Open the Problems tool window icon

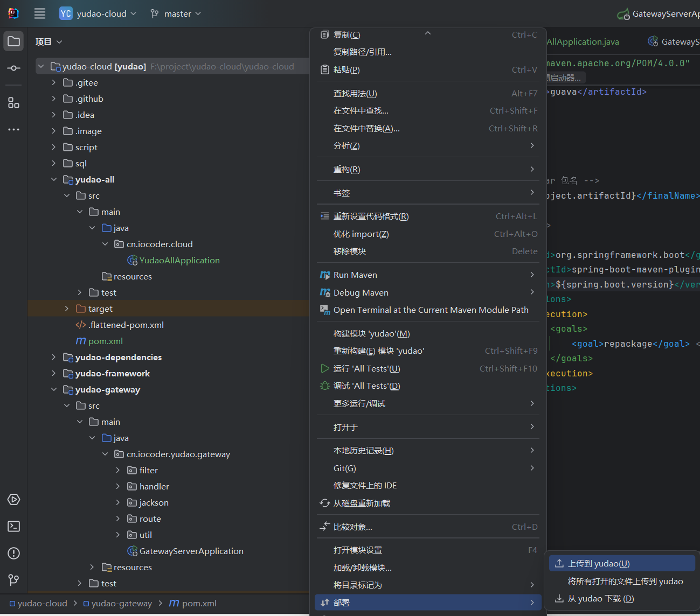(x=13, y=553)
